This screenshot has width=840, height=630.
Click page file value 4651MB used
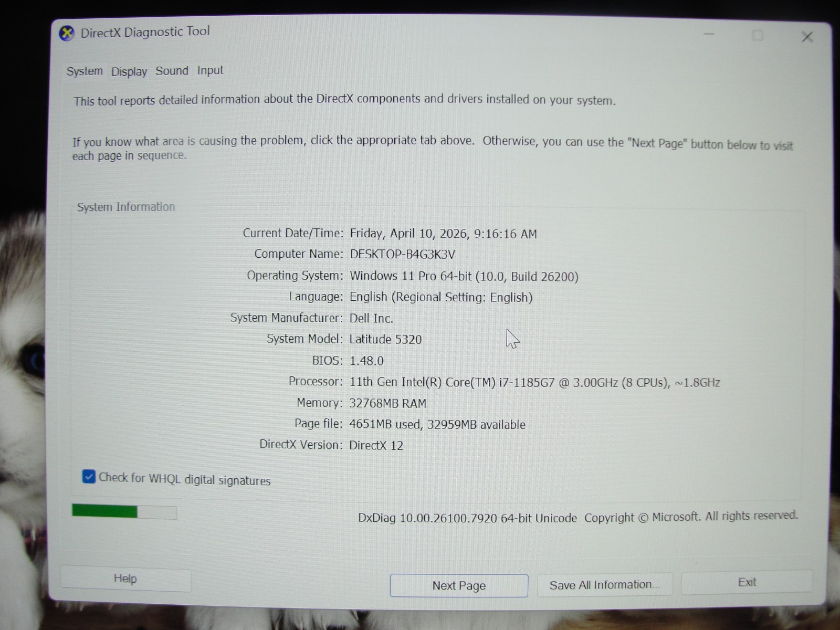point(437,424)
